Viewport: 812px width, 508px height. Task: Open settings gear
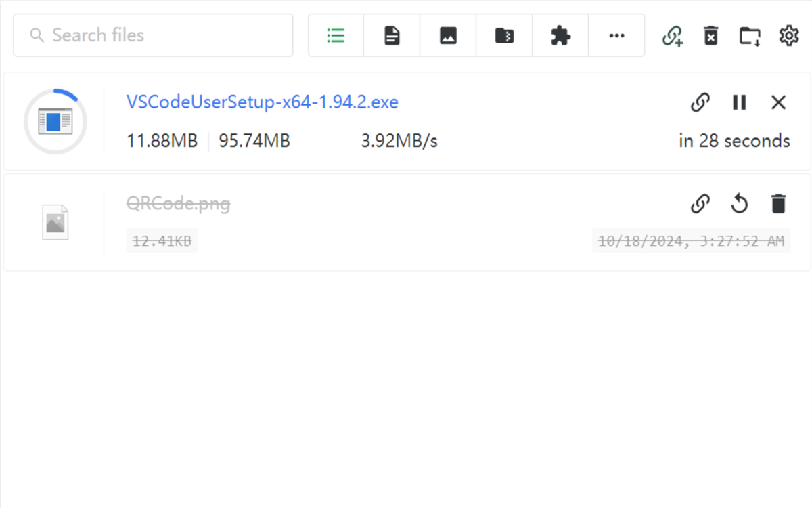[x=789, y=35]
